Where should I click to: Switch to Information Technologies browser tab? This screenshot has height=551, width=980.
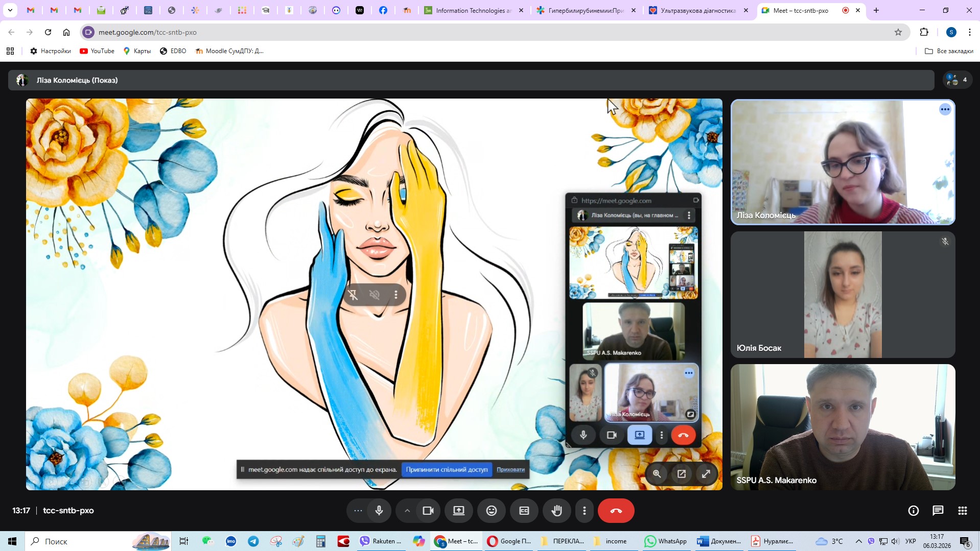click(x=473, y=10)
